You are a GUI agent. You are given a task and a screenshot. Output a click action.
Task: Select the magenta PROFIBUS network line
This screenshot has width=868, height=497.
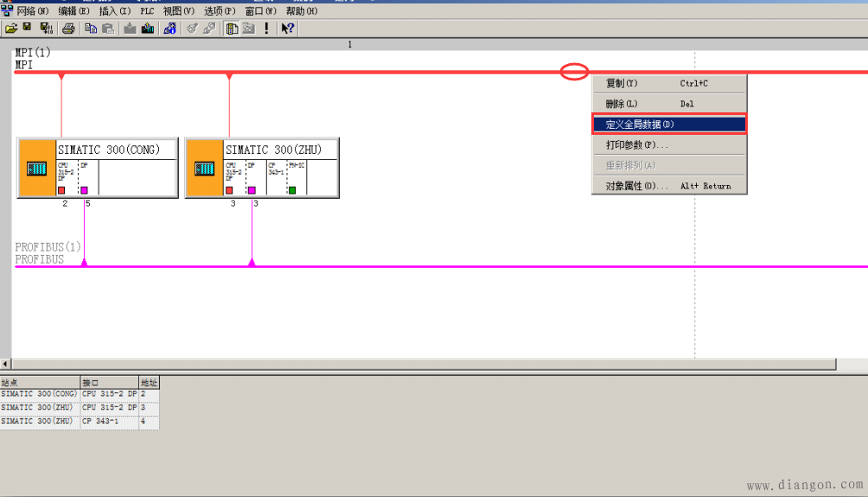point(443,267)
